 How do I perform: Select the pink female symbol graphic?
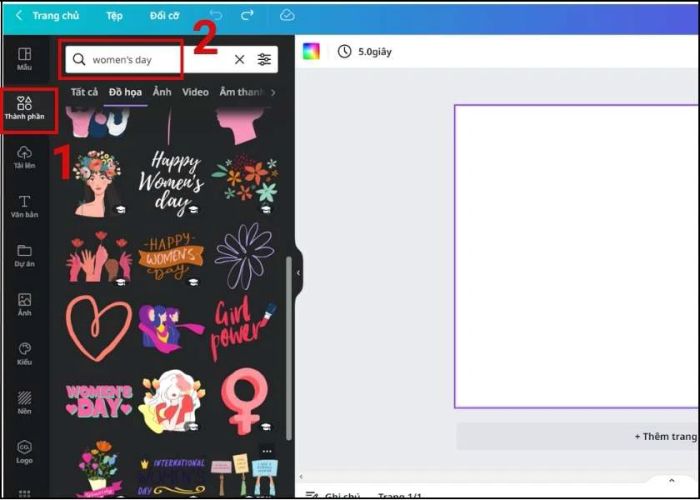point(244,401)
